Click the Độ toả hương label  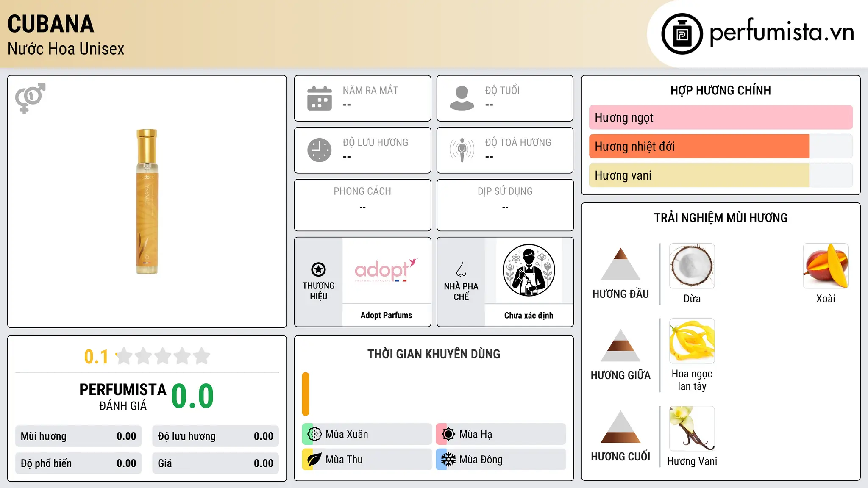pyautogui.click(x=518, y=142)
